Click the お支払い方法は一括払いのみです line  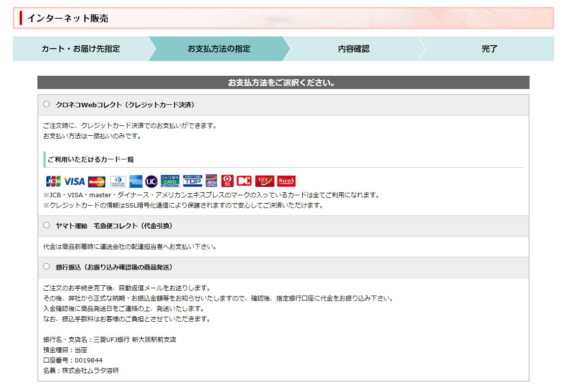tap(93, 136)
